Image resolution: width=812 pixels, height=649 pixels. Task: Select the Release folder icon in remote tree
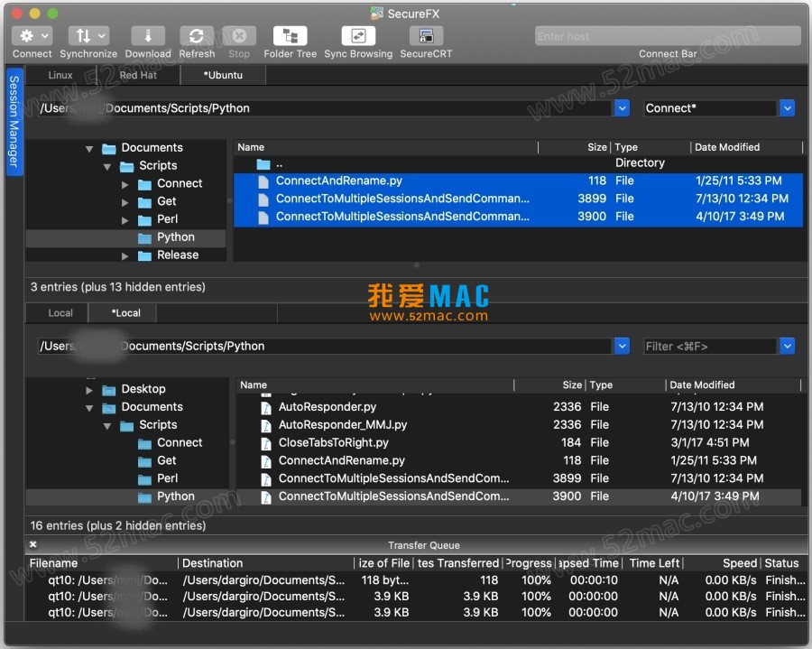(x=145, y=255)
